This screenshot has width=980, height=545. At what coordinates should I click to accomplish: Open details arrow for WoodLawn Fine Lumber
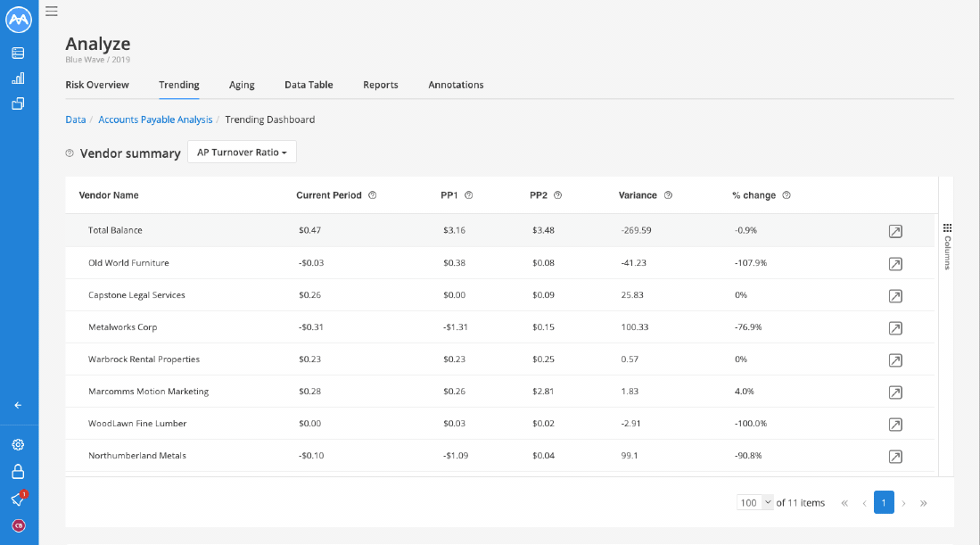[x=895, y=425]
